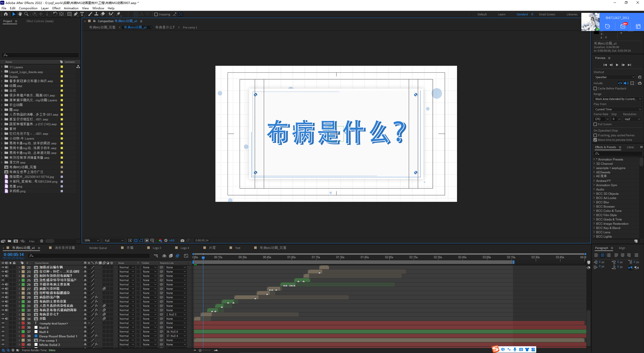Take a viewer snapshot

point(182,240)
